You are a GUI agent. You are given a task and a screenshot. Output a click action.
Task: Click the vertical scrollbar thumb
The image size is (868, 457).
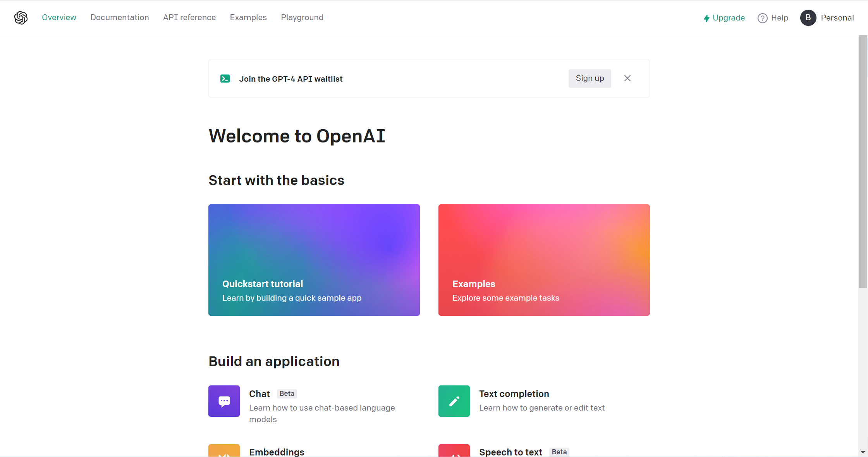point(863,162)
